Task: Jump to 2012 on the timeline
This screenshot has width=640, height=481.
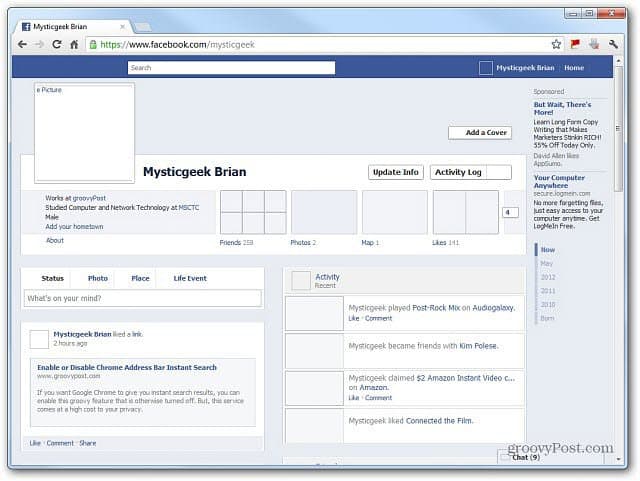Action: click(548, 277)
